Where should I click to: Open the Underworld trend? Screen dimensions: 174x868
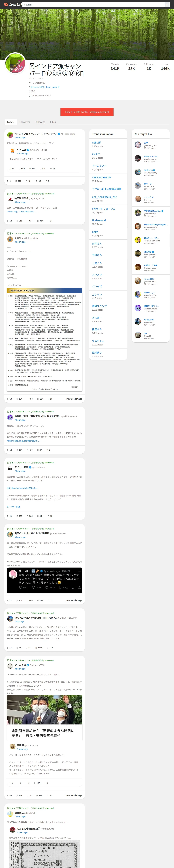point(99,220)
